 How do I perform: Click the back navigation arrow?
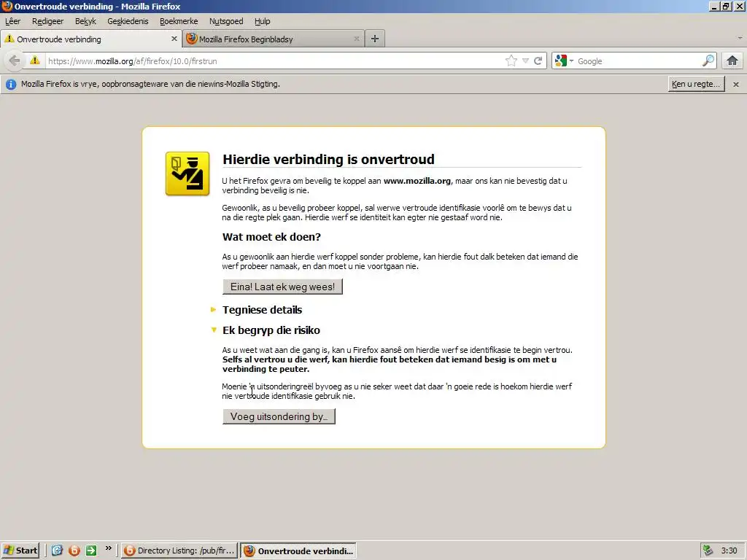[x=15, y=61]
